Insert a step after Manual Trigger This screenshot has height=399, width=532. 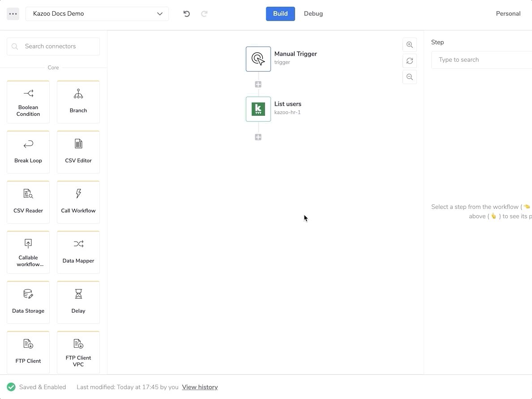(x=258, y=85)
